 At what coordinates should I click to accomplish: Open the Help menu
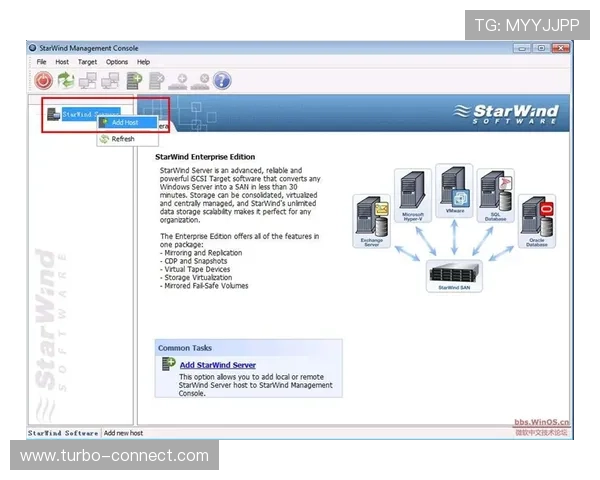click(143, 62)
